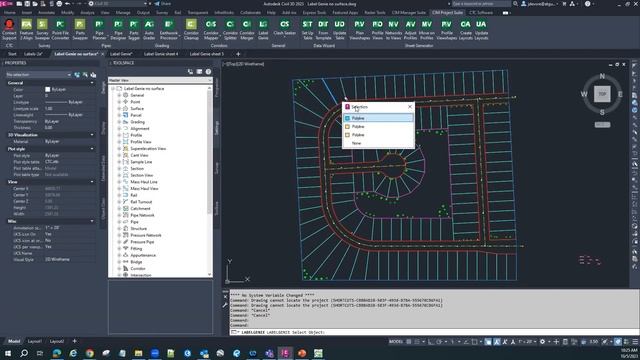640x360 pixels.
Task: Collapse the 3D Visualization properties section
Action: click(92, 135)
